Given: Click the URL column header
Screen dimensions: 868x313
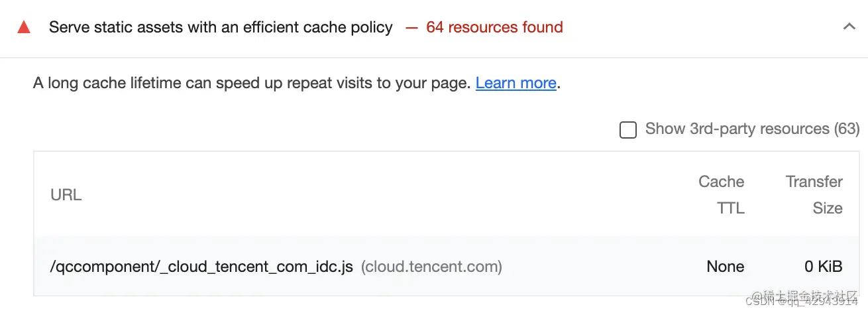Looking at the screenshot, I should (x=66, y=195).
